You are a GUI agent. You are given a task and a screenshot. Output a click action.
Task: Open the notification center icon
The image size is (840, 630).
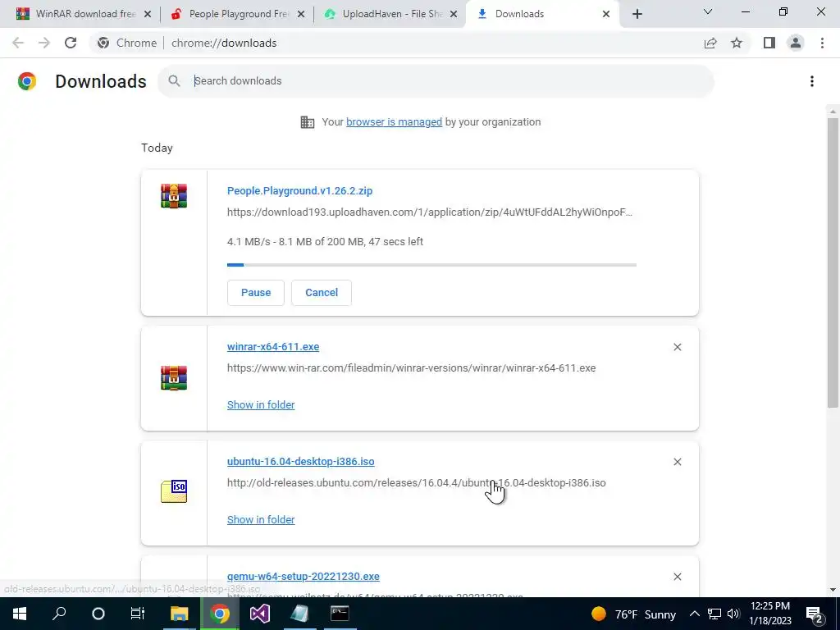click(814, 614)
